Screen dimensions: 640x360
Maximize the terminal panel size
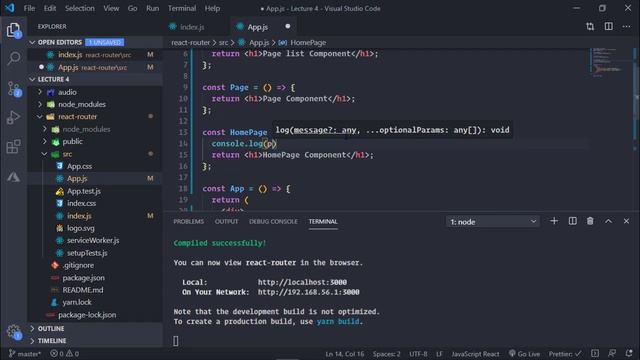tap(609, 221)
